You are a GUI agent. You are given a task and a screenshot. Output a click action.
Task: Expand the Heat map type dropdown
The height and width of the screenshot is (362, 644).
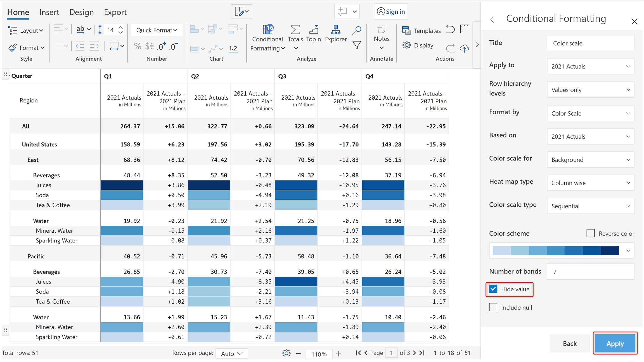pyautogui.click(x=590, y=183)
